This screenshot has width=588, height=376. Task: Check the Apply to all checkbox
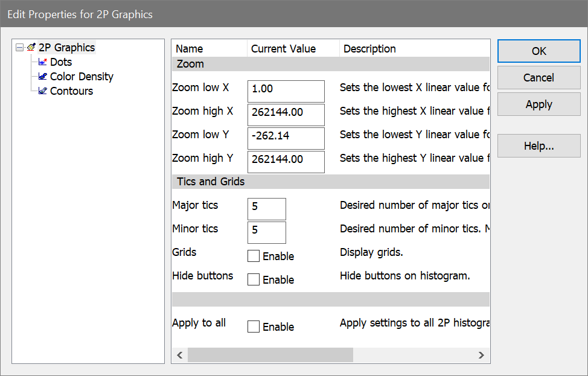(x=254, y=327)
